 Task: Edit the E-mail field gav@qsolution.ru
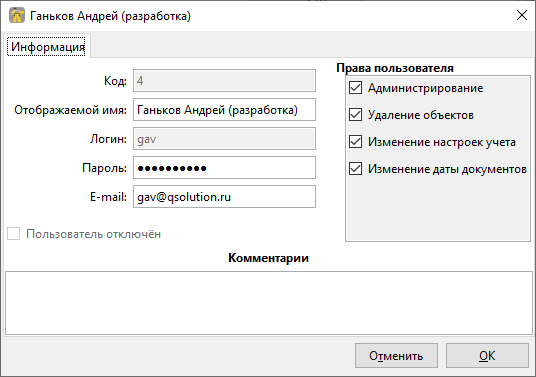point(224,197)
